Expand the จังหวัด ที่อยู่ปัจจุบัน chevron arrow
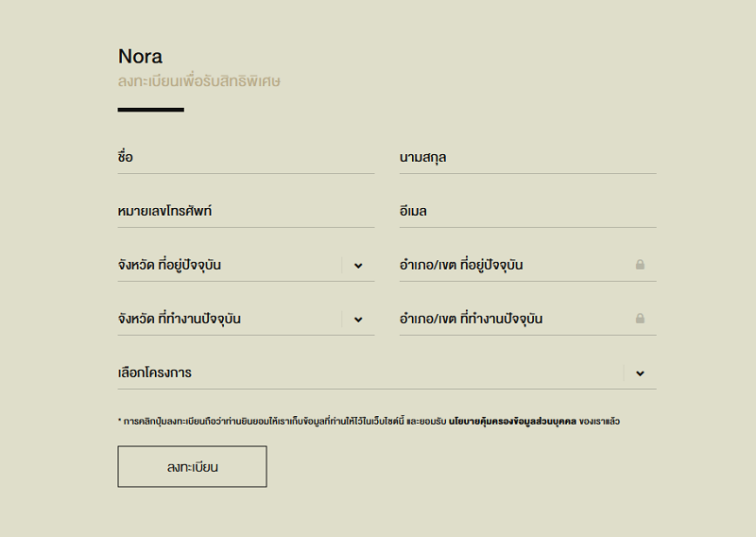Viewport: 756px width, 537px height. 358,266
